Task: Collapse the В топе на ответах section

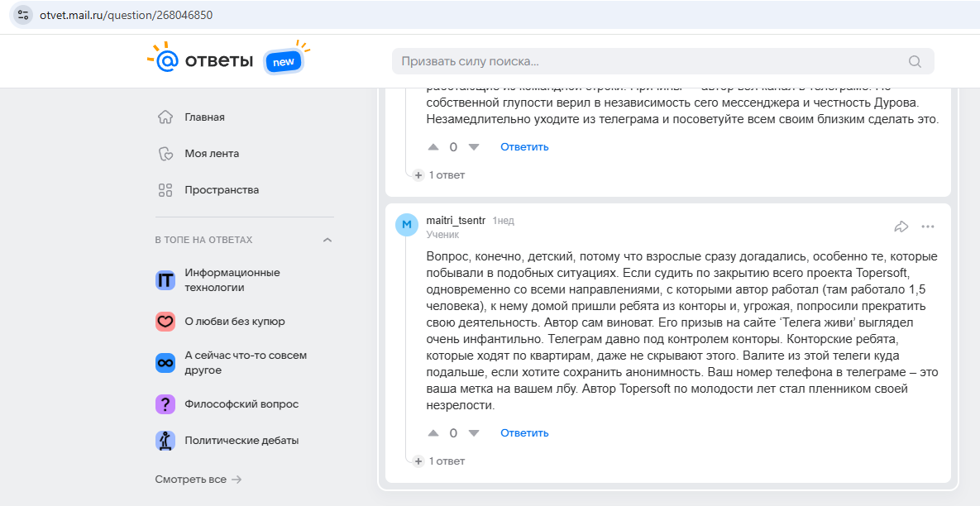Action: click(x=327, y=240)
